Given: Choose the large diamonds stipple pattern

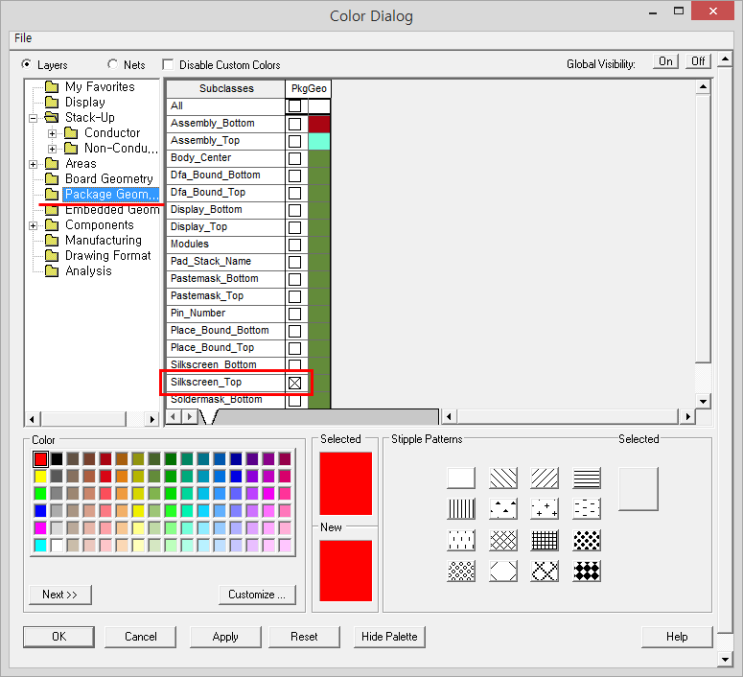Looking at the screenshot, I should click(587, 571).
